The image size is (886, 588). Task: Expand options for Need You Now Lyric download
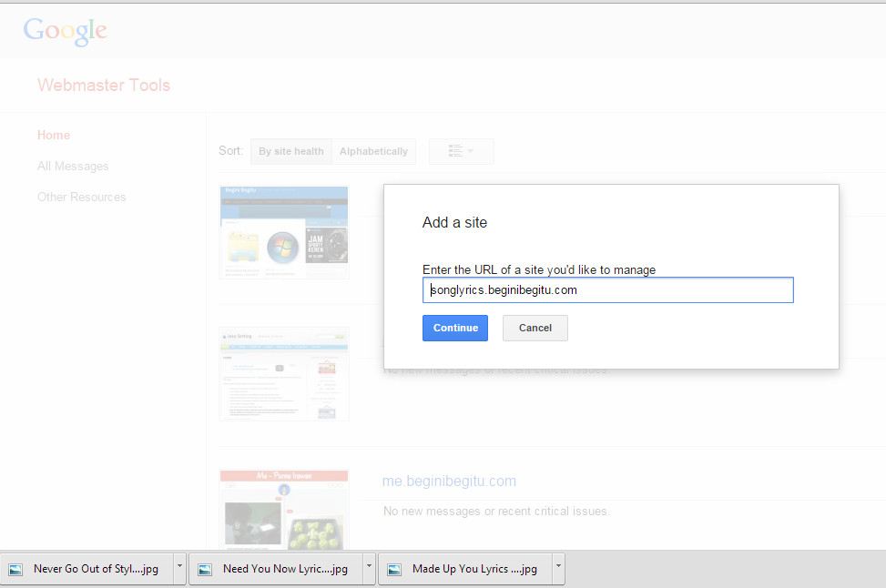tap(369, 570)
